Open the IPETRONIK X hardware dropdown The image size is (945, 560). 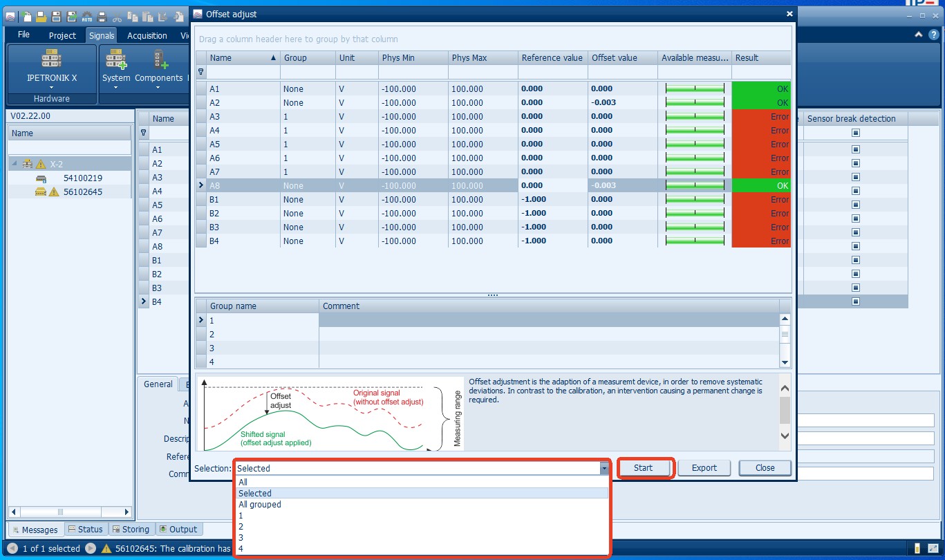tap(52, 88)
